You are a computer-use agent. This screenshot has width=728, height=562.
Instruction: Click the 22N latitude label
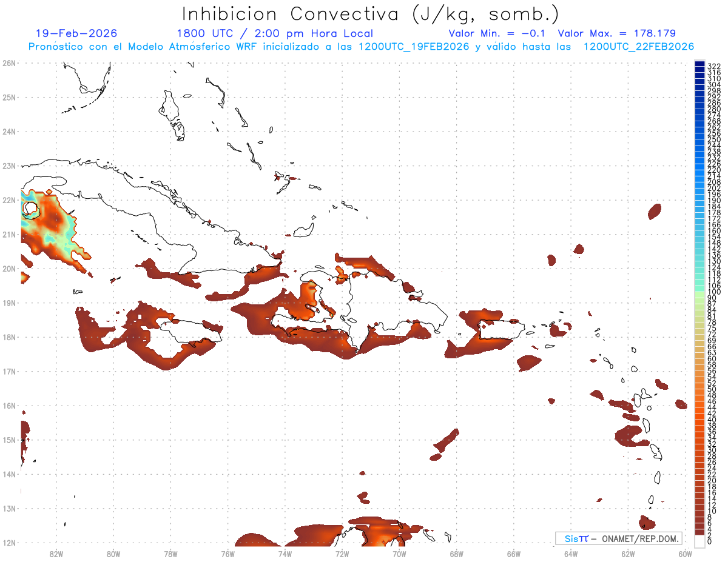coord(9,199)
